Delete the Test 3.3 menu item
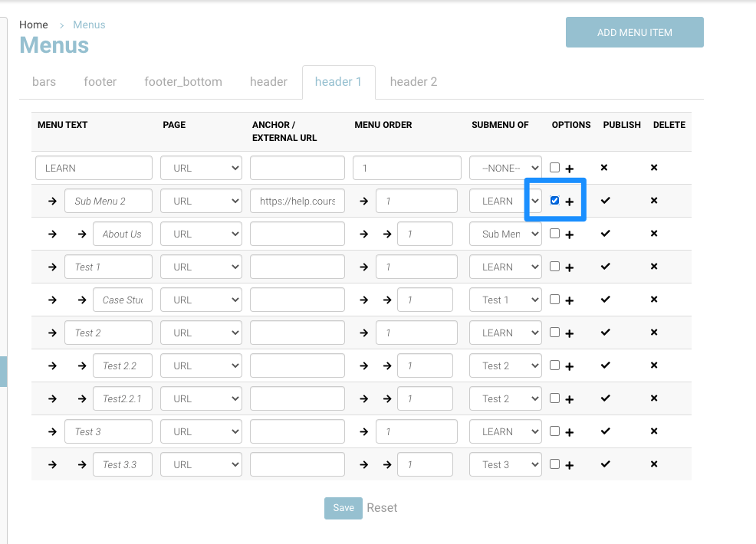The image size is (756, 544). (654, 464)
